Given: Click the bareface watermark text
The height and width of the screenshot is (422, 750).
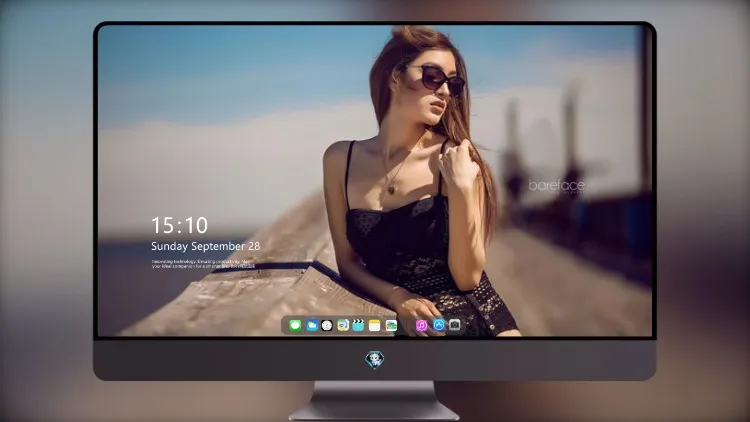Looking at the screenshot, I should click(557, 186).
